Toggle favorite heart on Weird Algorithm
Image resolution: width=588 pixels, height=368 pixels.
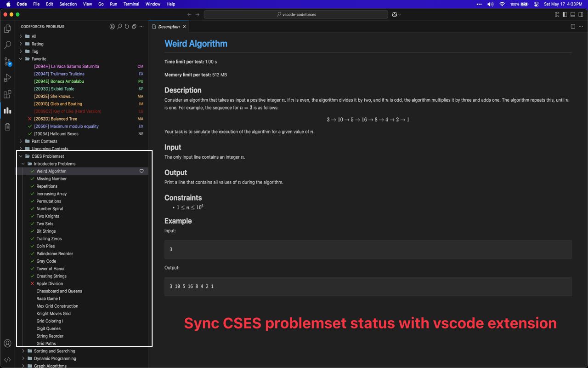tap(141, 171)
